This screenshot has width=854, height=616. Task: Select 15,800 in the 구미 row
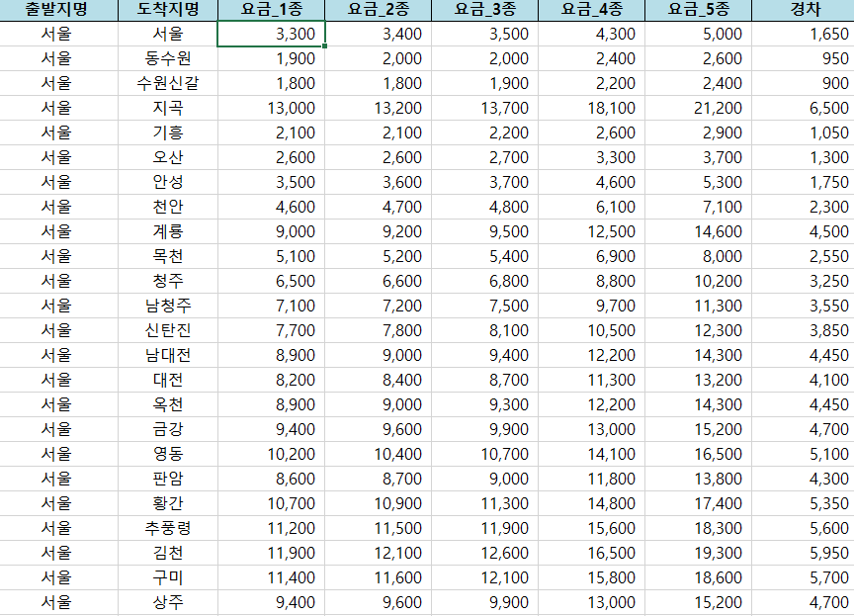591,577
